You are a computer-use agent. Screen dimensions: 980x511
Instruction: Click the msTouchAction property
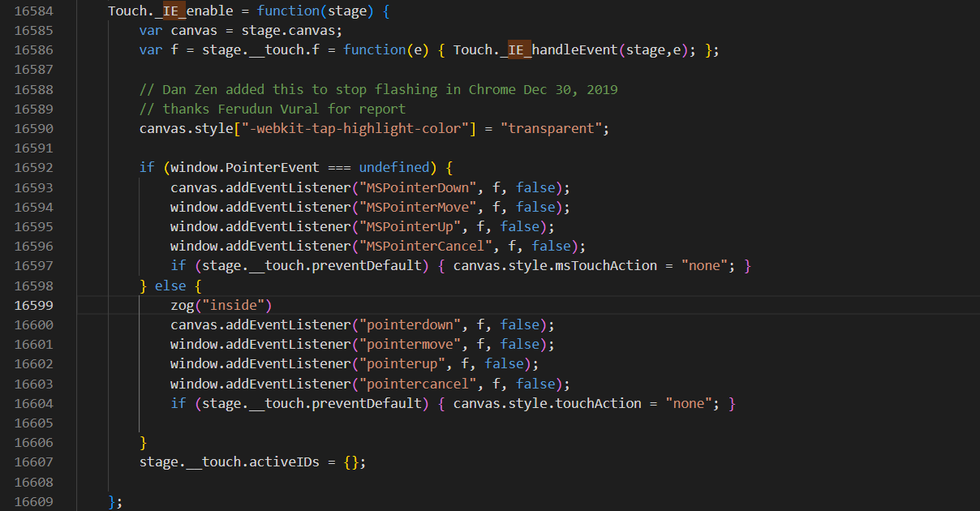pyautogui.click(x=608, y=266)
